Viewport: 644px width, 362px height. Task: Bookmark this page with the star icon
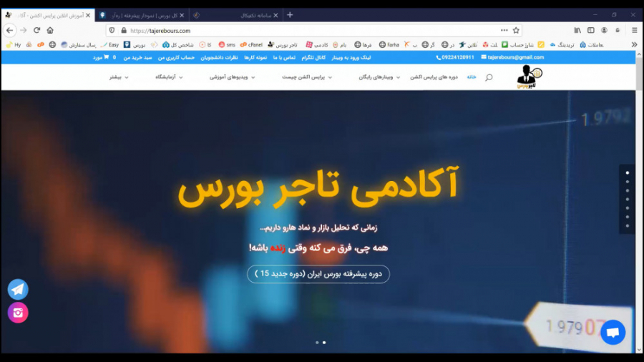pos(516,30)
